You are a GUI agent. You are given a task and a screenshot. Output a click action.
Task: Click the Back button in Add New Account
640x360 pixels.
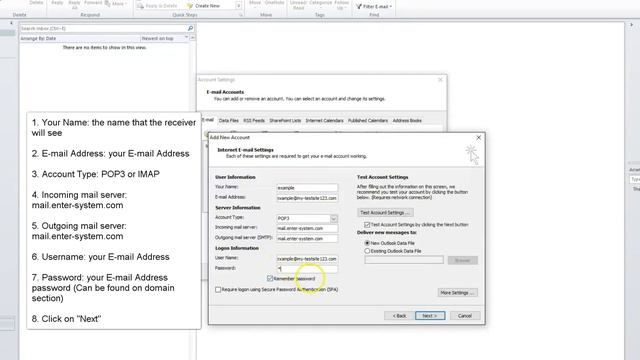[x=399, y=316]
